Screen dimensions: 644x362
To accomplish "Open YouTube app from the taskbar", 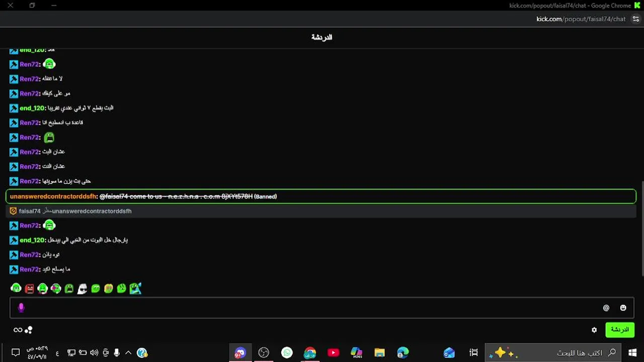I will click(x=333, y=352).
